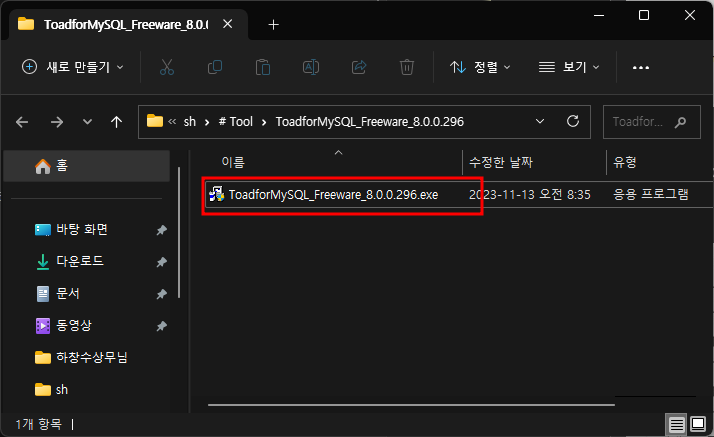This screenshot has width=714, height=437.
Task: Close the ToadforMySQL_Freeware tab
Action: click(228, 24)
